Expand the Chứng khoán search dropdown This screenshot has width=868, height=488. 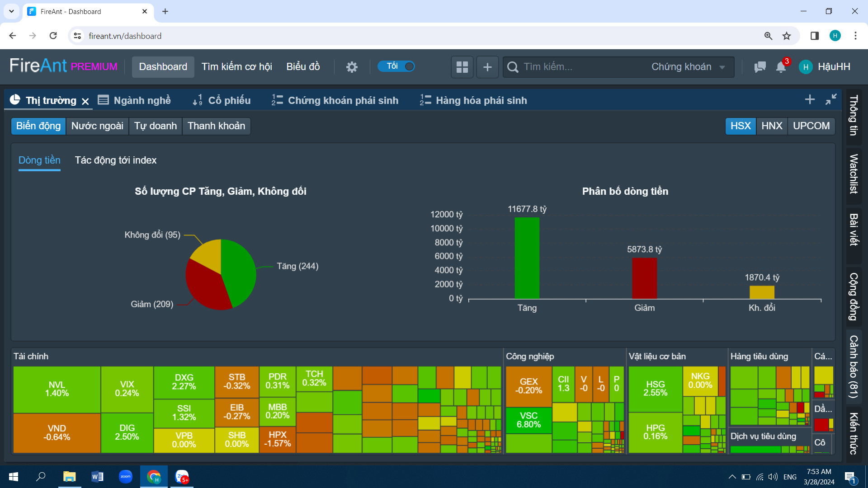click(x=688, y=67)
